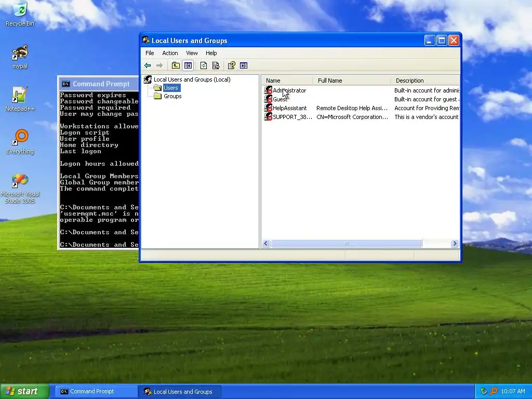Select the mypal desktop shortcut
This screenshot has width=532, height=399.
20,57
